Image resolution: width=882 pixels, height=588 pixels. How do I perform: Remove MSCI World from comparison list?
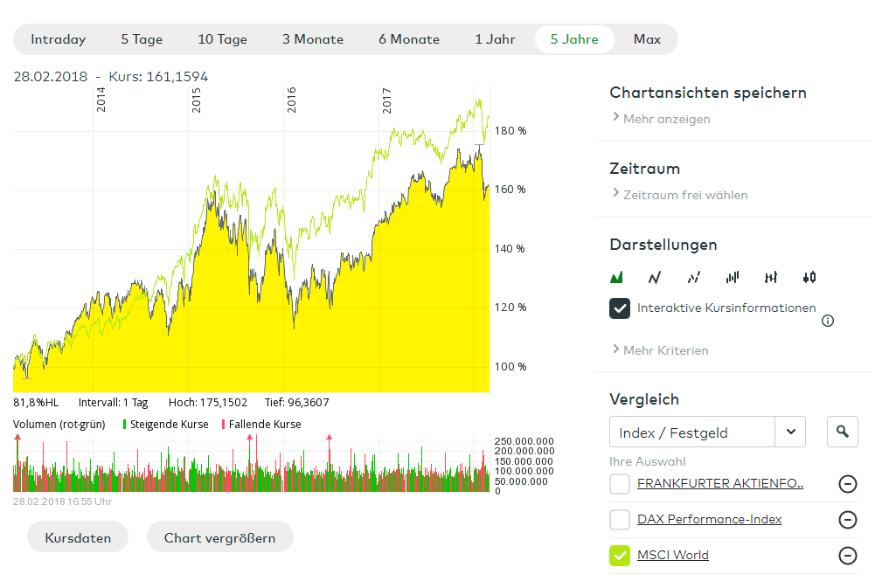tap(847, 556)
